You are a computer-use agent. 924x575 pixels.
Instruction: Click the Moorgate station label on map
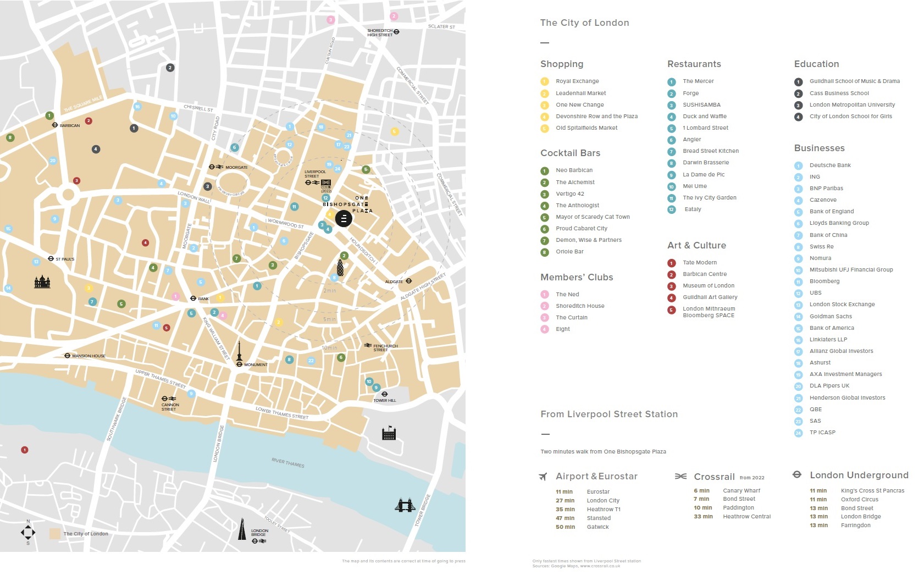tap(236, 167)
